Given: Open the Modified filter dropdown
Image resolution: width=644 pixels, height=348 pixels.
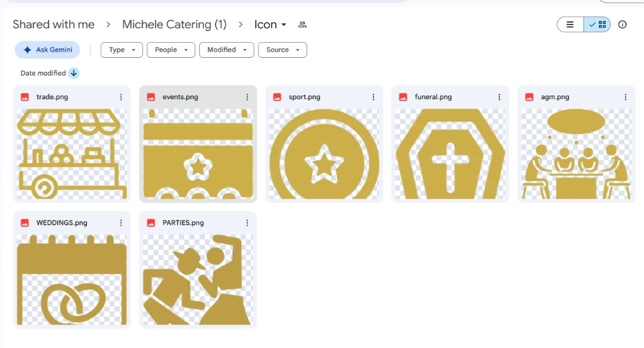Looking at the screenshot, I should tap(226, 50).
